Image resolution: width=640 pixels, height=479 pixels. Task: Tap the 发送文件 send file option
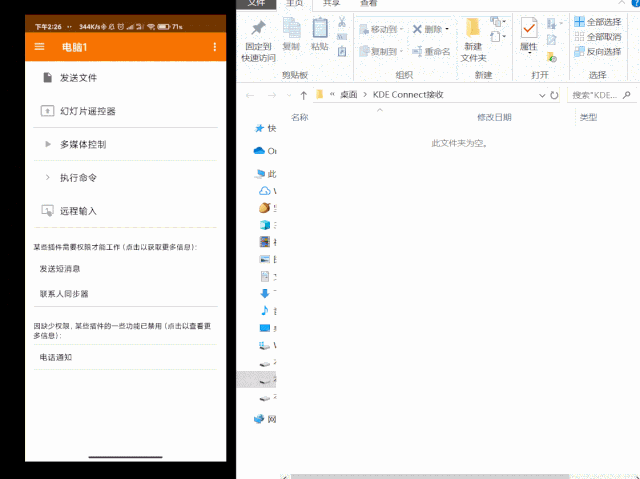coord(79,78)
